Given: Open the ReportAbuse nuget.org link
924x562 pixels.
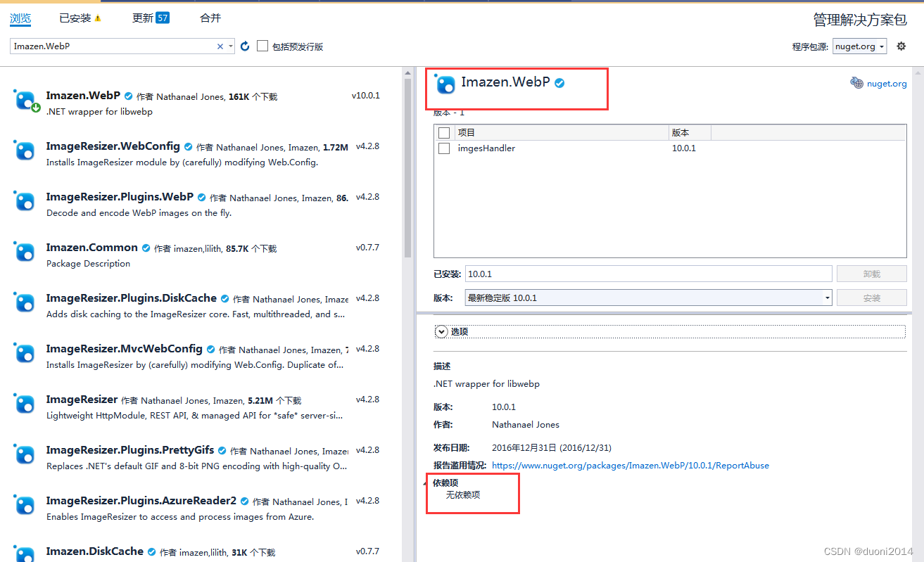Looking at the screenshot, I should pyautogui.click(x=631, y=466).
